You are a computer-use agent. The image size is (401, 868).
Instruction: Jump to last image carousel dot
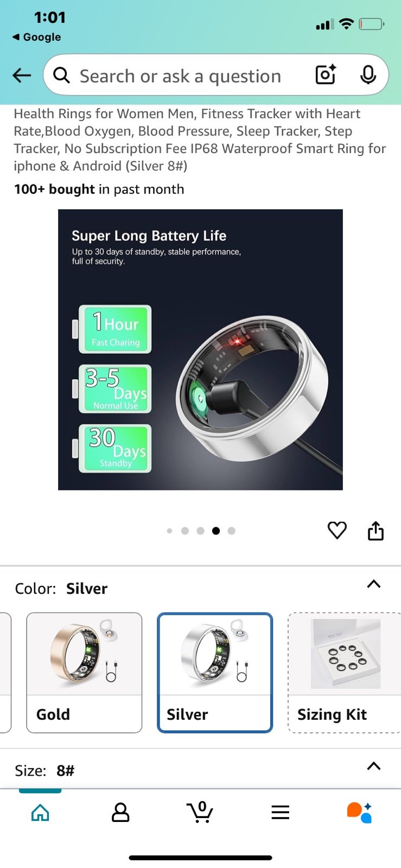pos(232,531)
